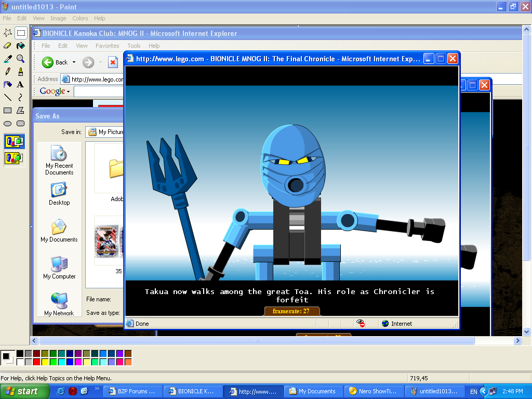Pick the magenta color swatch

click(78, 362)
